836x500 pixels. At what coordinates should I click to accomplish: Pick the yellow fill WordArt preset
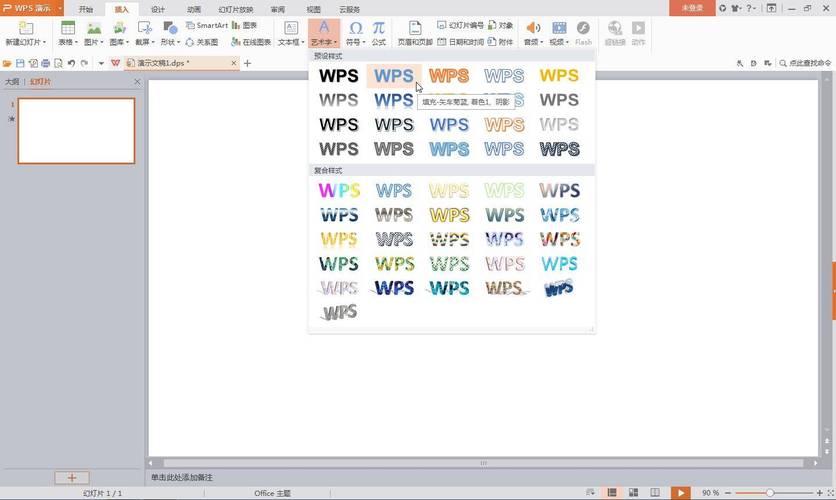(x=559, y=76)
